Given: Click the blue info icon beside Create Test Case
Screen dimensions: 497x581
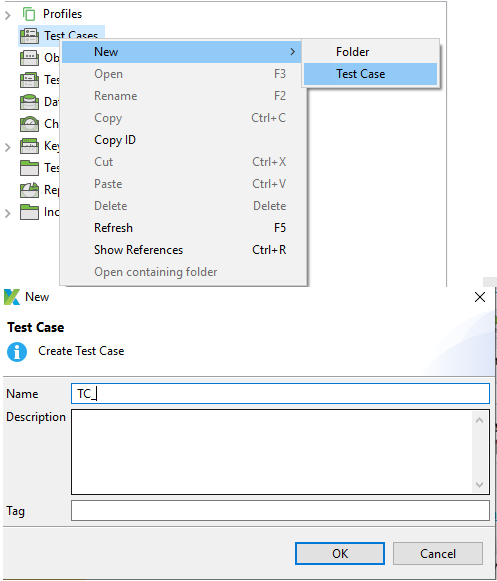Looking at the screenshot, I should 17,352.
